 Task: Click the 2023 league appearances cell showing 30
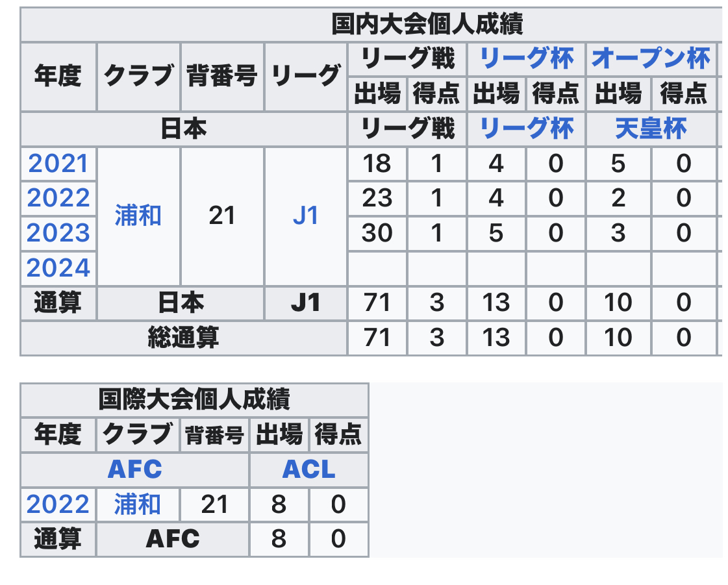[377, 233]
